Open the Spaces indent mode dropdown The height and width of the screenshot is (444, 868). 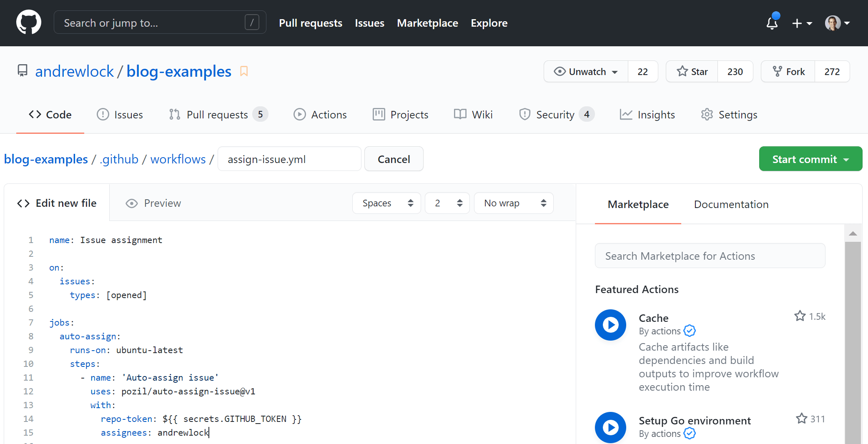pyautogui.click(x=386, y=203)
